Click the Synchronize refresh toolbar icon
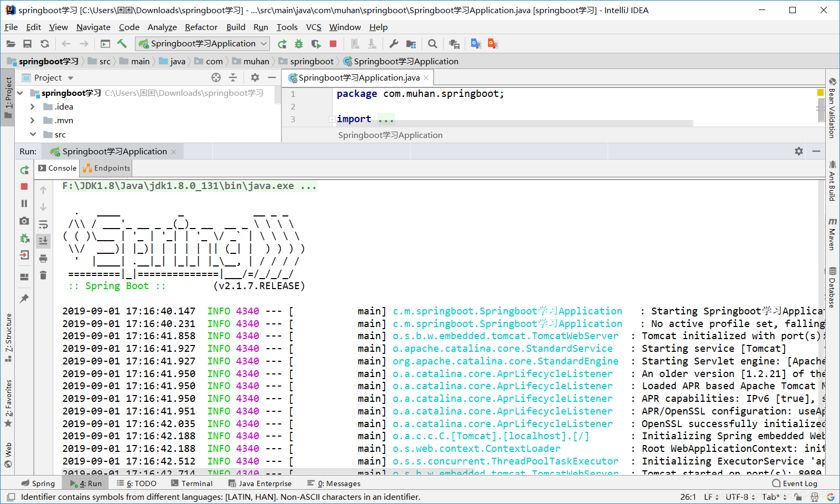This screenshot has height=504, width=840. (45, 44)
